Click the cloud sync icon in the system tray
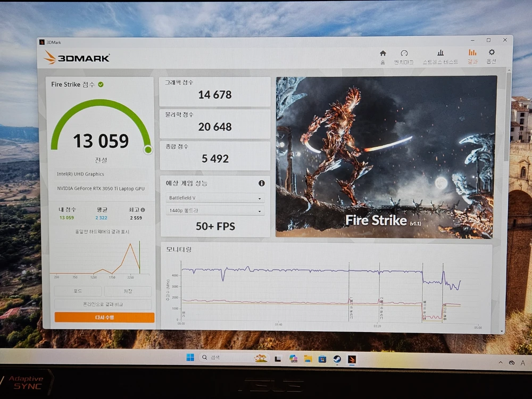 pos(512,363)
